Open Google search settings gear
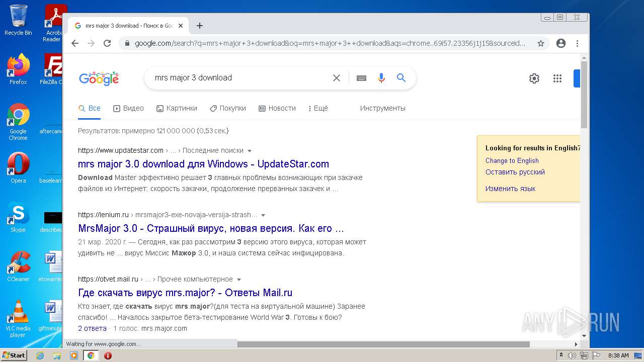Screen dimensions: 644x362 (x=534, y=78)
